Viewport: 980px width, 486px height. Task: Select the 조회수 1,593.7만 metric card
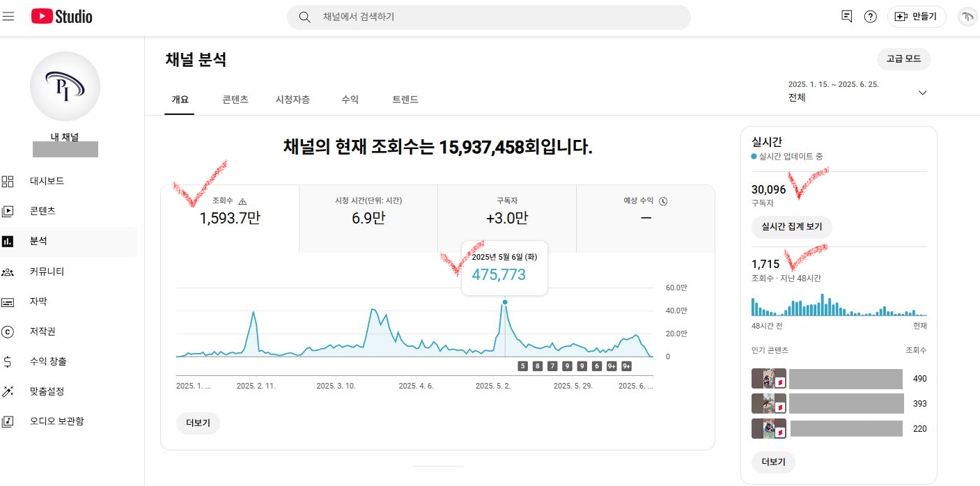coord(230,219)
